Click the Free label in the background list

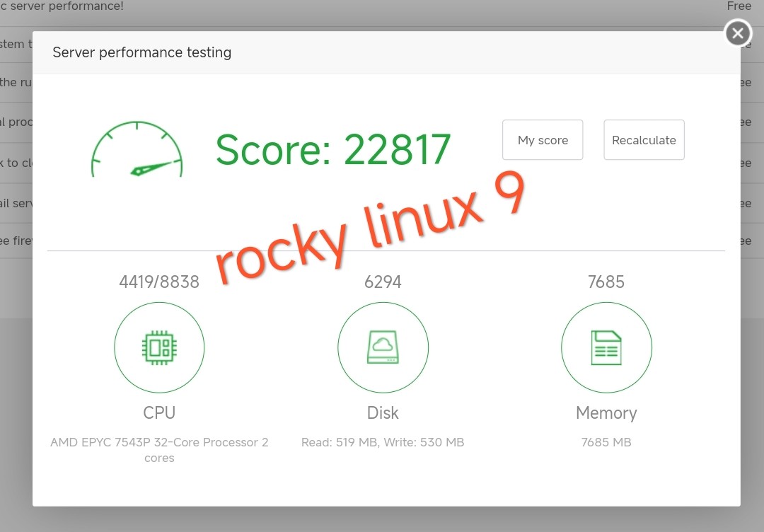(739, 6)
